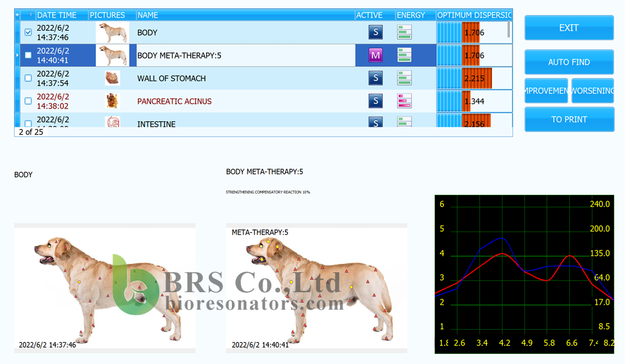Select BODY META-THERAPY:5 name cell in the table
Image resolution: width=625 pixels, height=364 pixels.
(x=246, y=56)
